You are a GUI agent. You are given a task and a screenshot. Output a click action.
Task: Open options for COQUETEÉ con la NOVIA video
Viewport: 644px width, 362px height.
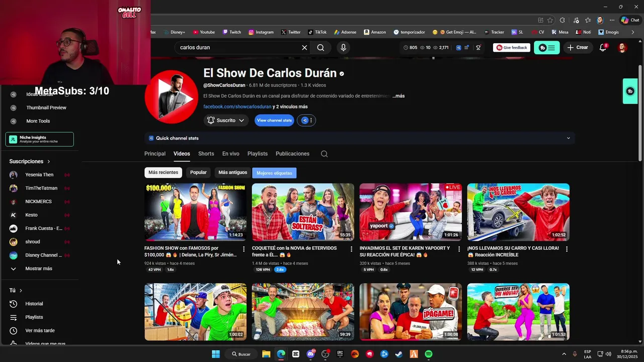pyautogui.click(x=352, y=249)
